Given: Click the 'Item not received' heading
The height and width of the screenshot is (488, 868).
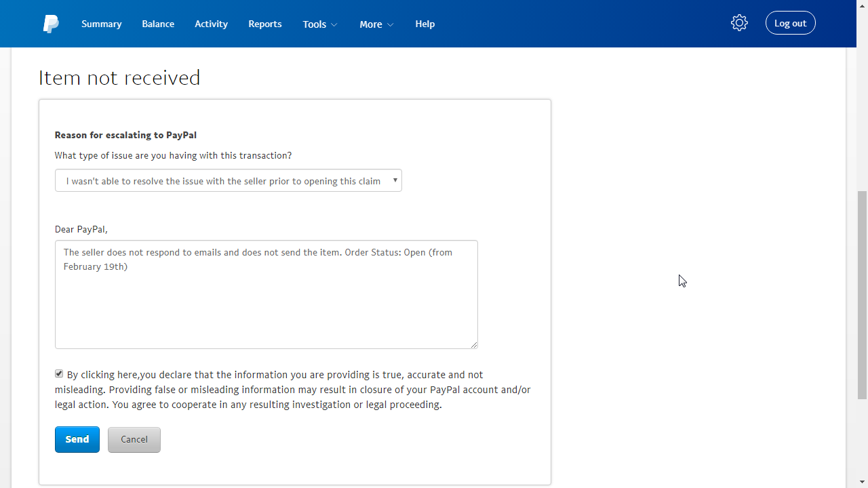Looking at the screenshot, I should click(x=119, y=77).
